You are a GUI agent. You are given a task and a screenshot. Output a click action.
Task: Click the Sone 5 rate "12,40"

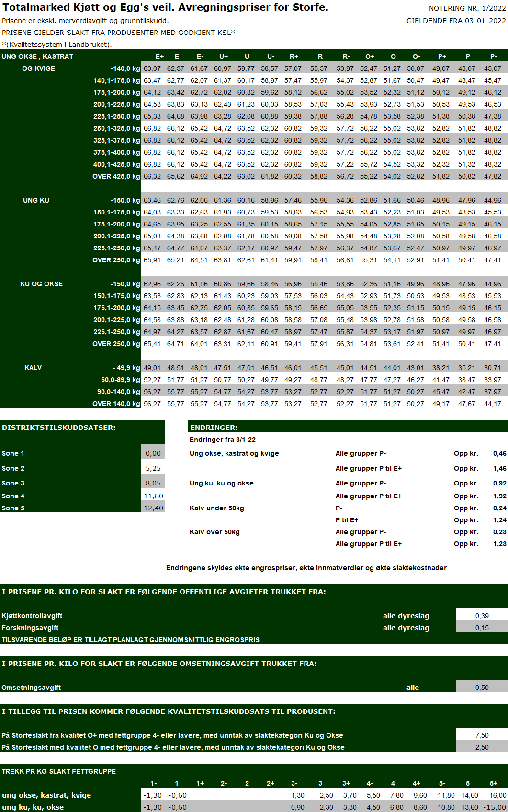[x=154, y=508]
